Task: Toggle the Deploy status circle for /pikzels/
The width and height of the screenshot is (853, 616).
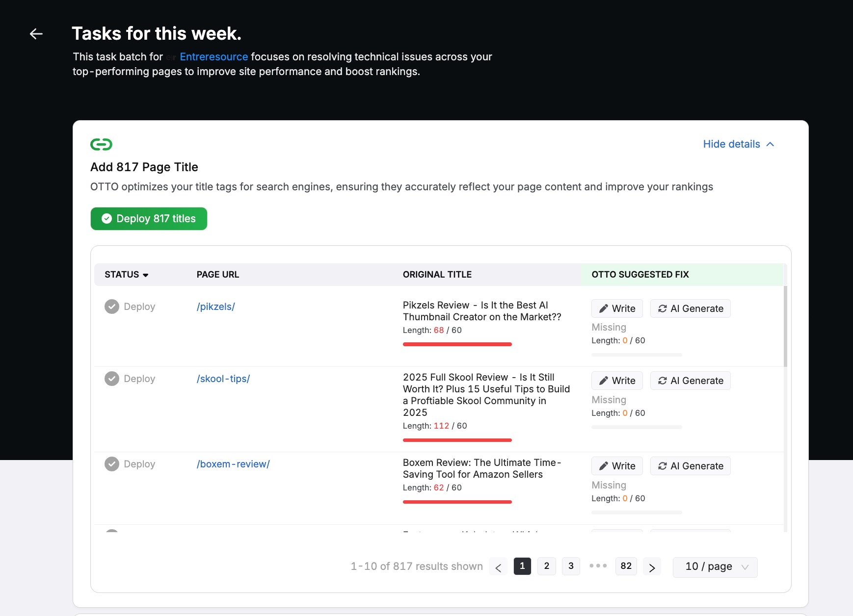Action: [111, 306]
